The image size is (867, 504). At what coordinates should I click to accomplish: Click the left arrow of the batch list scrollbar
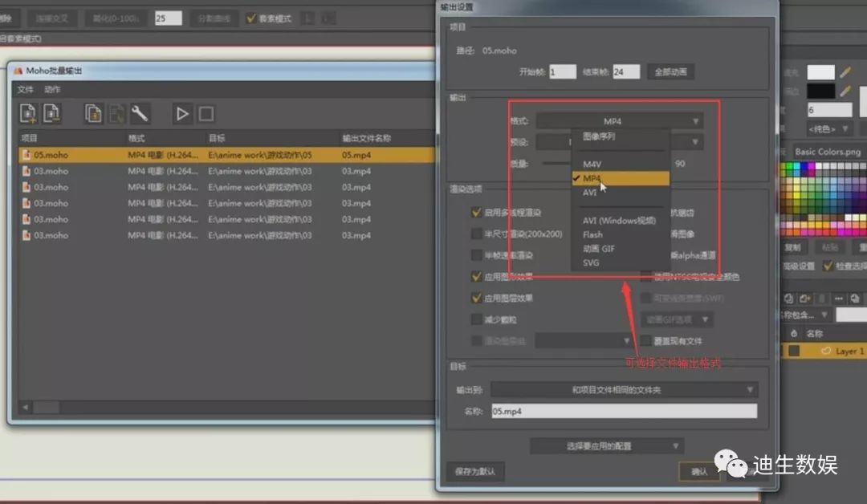point(26,407)
